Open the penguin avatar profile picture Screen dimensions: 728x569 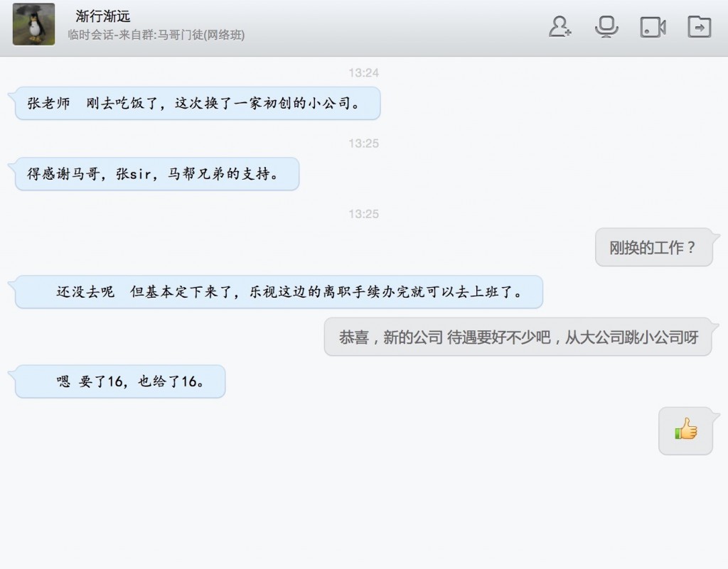click(x=33, y=24)
